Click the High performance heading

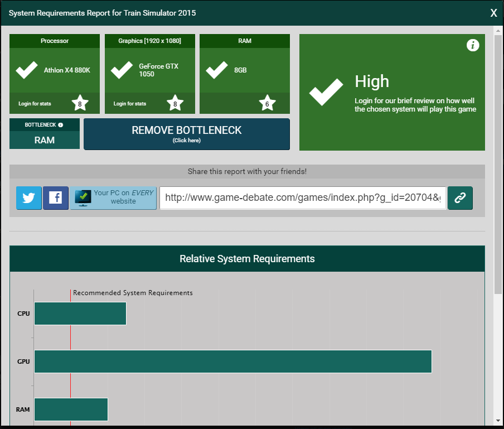(372, 81)
